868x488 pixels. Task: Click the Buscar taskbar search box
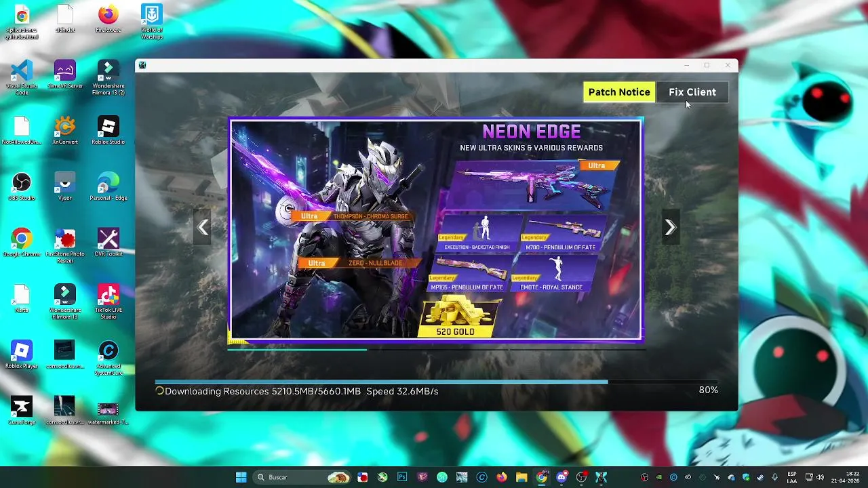(x=302, y=477)
